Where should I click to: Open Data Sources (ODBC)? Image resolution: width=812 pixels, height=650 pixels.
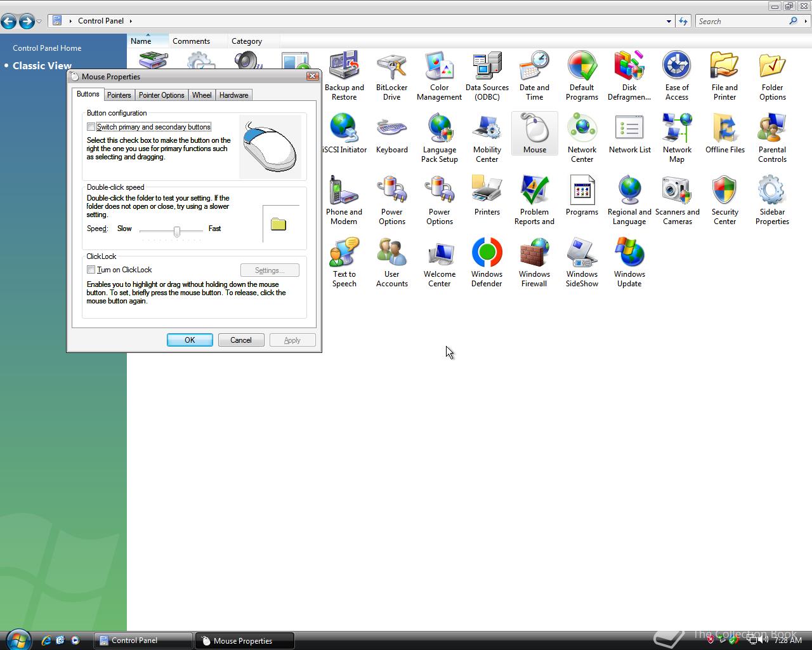(487, 76)
